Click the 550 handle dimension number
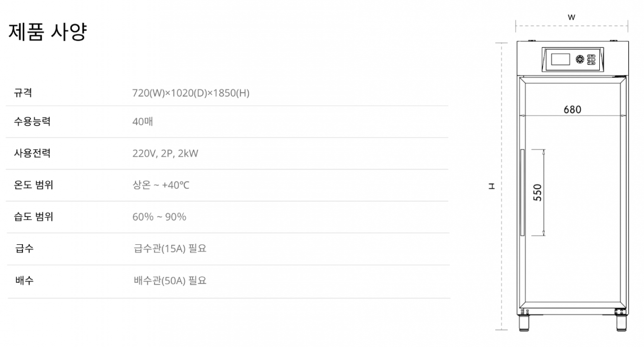This screenshot has height=347, width=644. (538, 192)
